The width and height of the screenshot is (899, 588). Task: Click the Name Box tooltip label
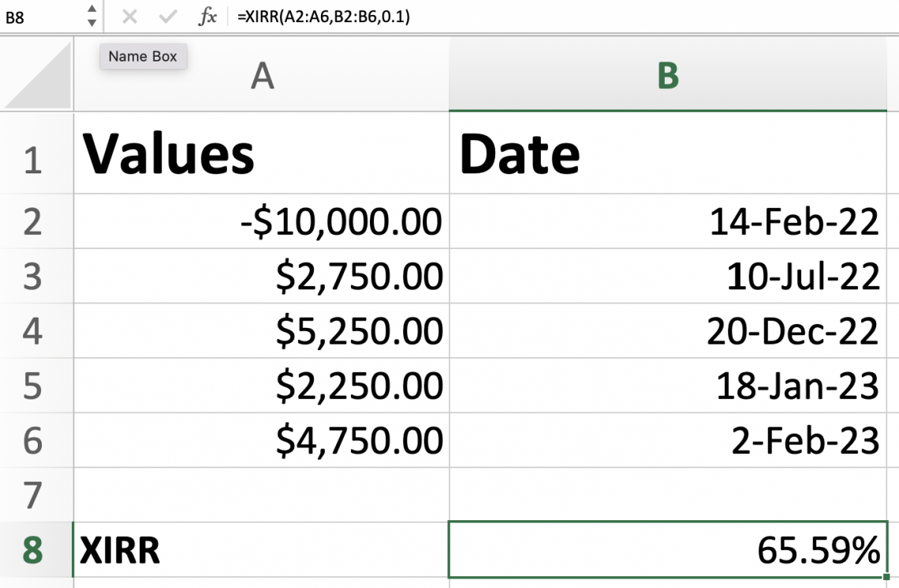click(x=143, y=56)
